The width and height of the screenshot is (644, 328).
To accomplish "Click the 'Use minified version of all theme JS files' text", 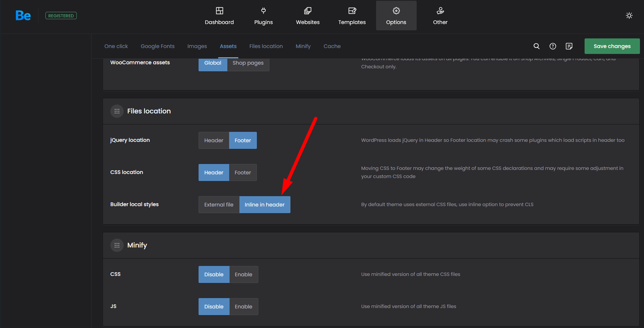I will (409, 306).
